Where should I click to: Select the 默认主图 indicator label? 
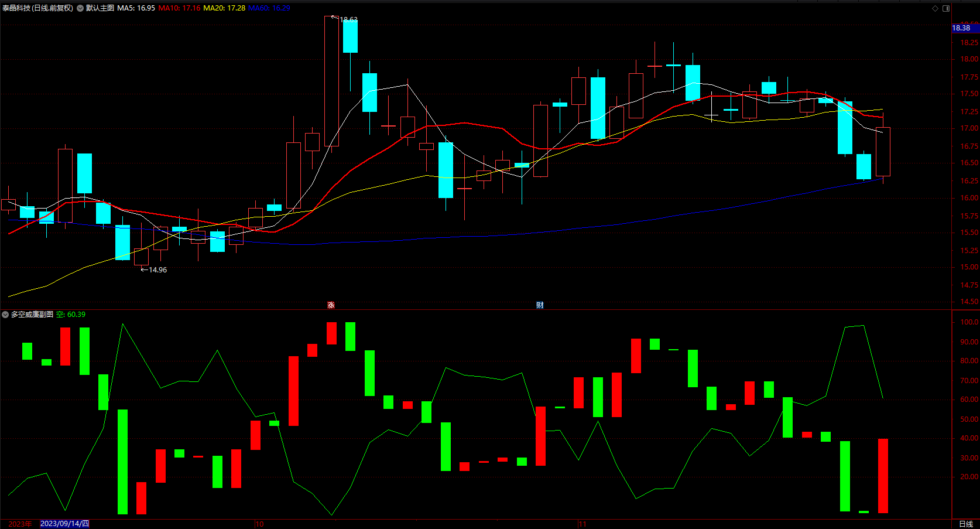point(100,8)
